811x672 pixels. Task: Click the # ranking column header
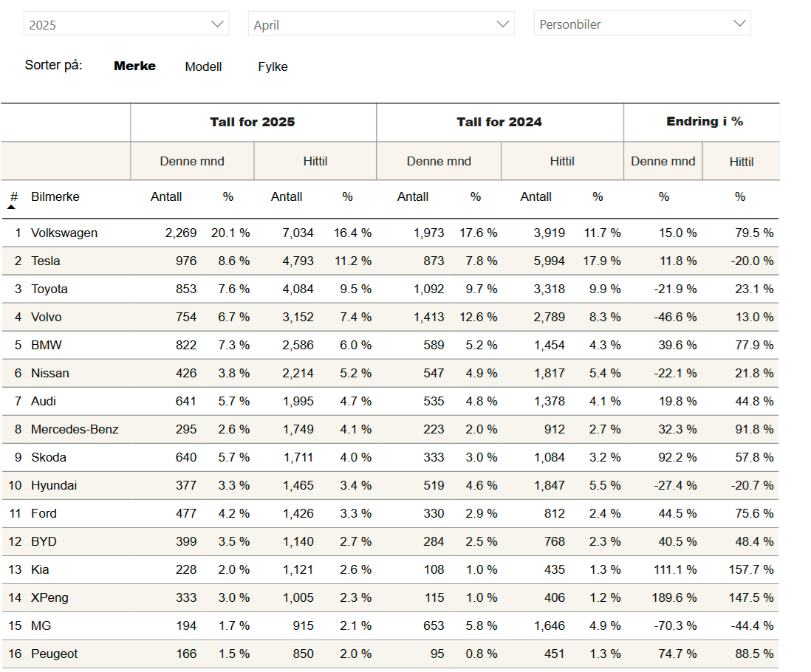click(13, 196)
